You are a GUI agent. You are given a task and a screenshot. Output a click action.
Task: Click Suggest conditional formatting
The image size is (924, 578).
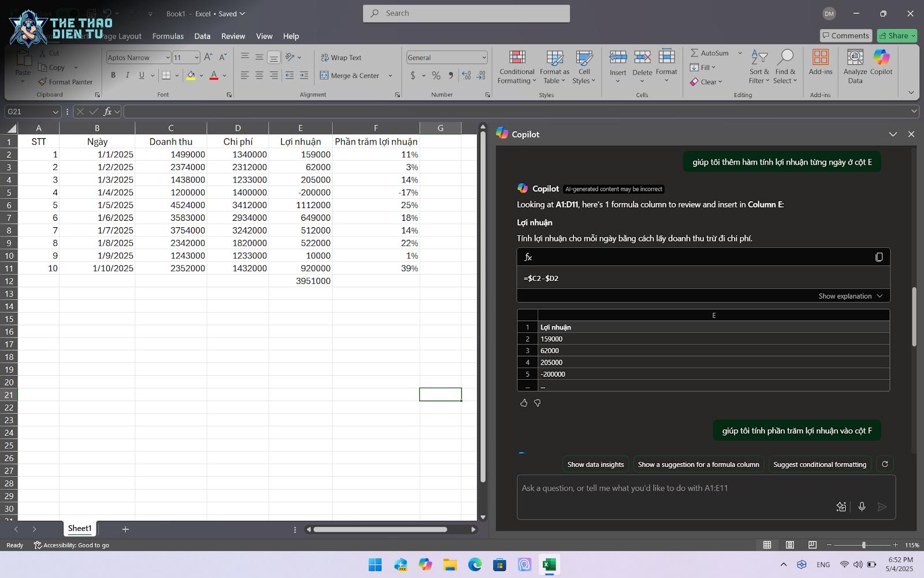point(819,464)
